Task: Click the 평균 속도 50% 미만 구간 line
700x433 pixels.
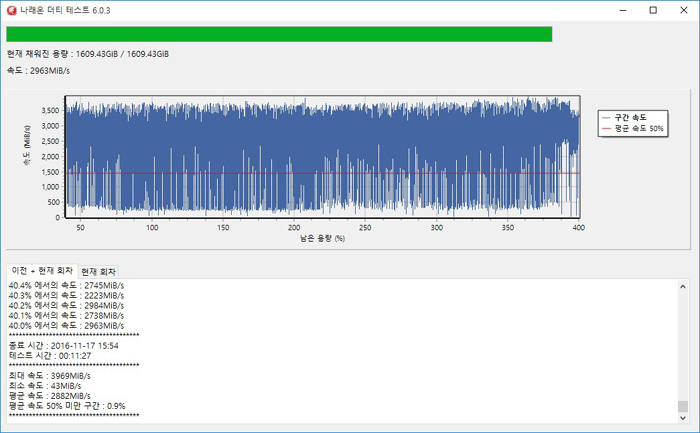Action: click(x=67, y=406)
